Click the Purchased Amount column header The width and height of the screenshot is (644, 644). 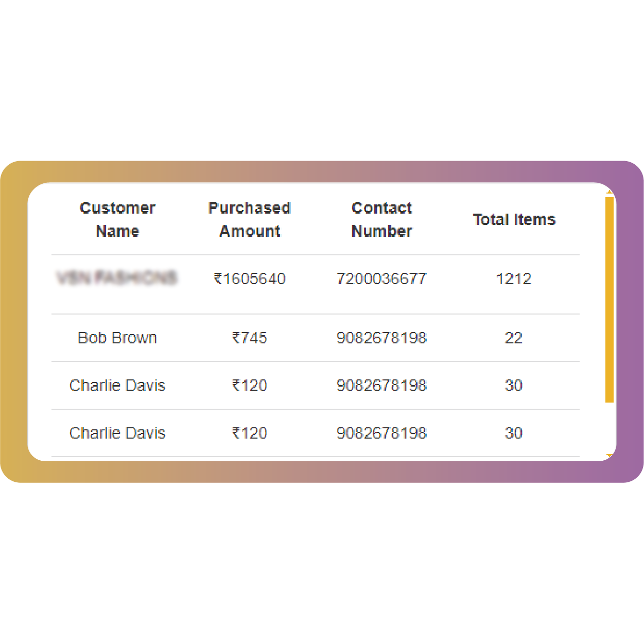click(250, 219)
